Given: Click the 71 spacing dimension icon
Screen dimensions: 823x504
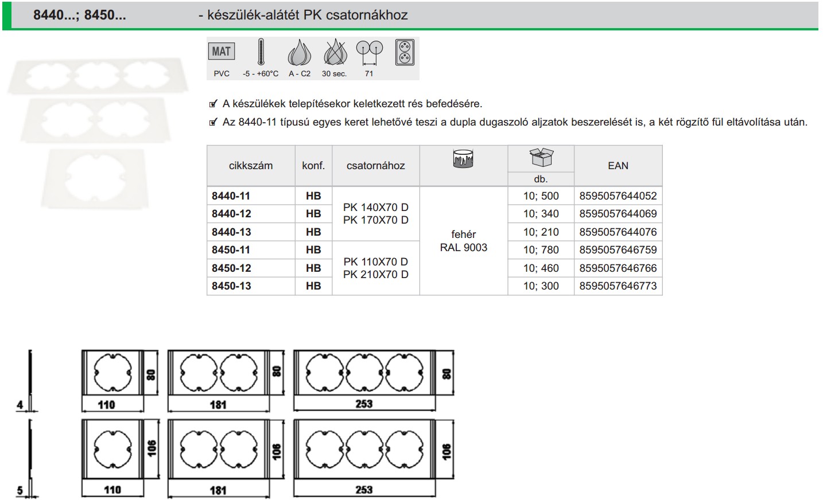Looking at the screenshot, I should click(369, 52).
